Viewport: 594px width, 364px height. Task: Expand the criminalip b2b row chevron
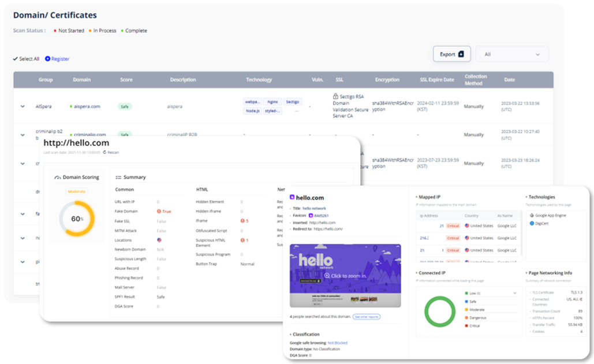click(23, 135)
